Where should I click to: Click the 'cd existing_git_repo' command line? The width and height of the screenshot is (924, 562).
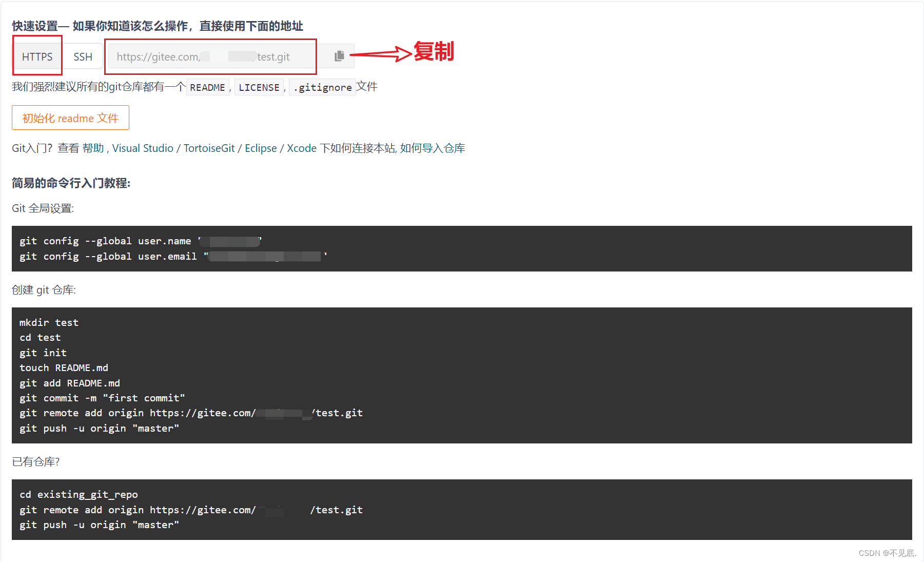click(x=78, y=494)
